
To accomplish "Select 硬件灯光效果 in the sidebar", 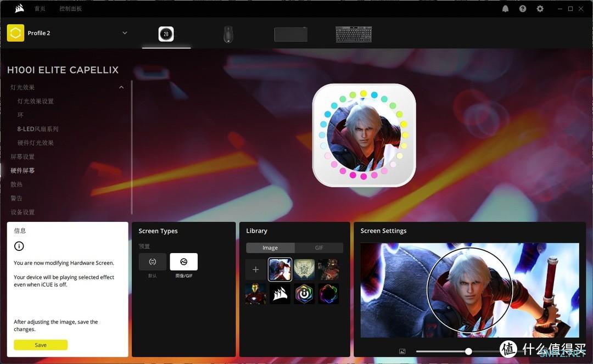I will click(x=36, y=143).
